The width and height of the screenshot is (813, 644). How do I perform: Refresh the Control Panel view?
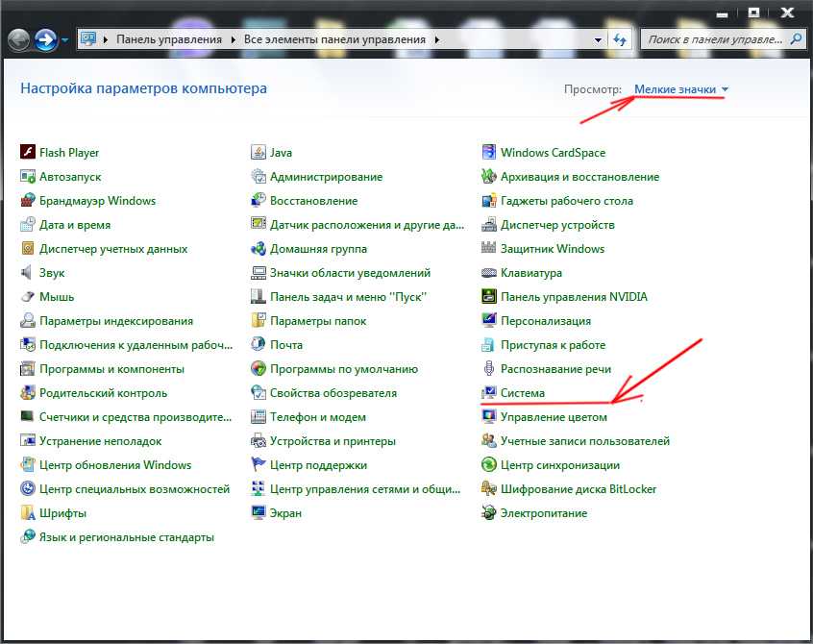click(620, 40)
